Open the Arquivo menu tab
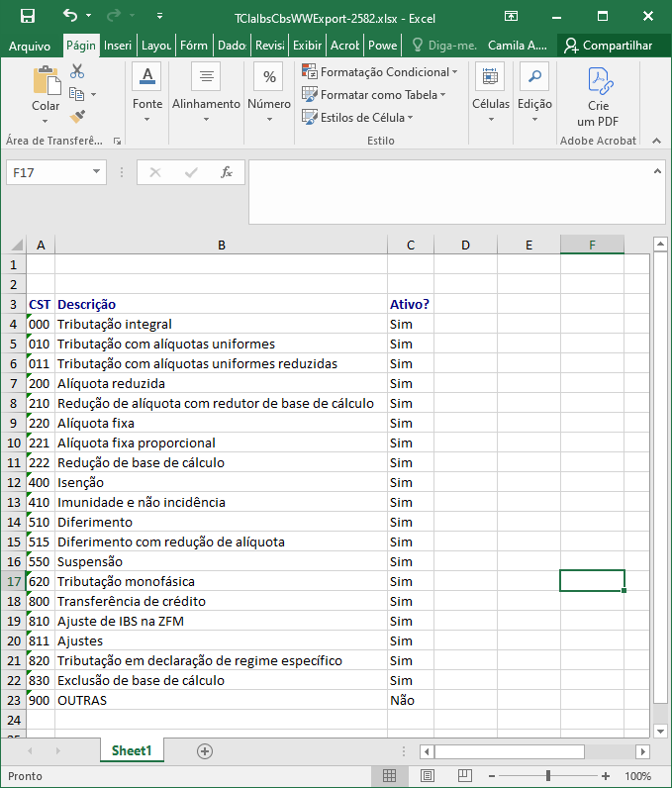This screenshot has width=672, height=788. (30, 46)
